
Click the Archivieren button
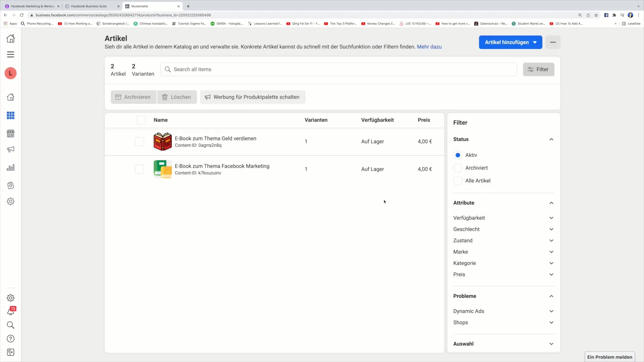[x=133, y=97]
